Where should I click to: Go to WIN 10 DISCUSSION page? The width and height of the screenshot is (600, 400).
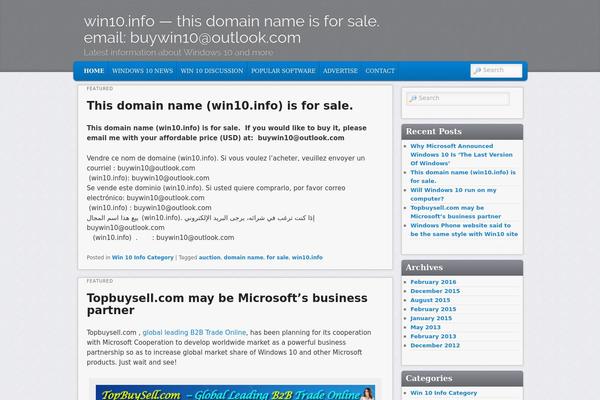(x=212, y=71)
